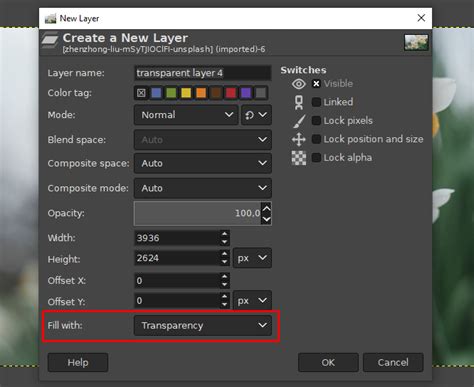Viewport: 474px width, 387px height.
Task: Open the layer mode group switcher dropdown
Action: point(256,115)
